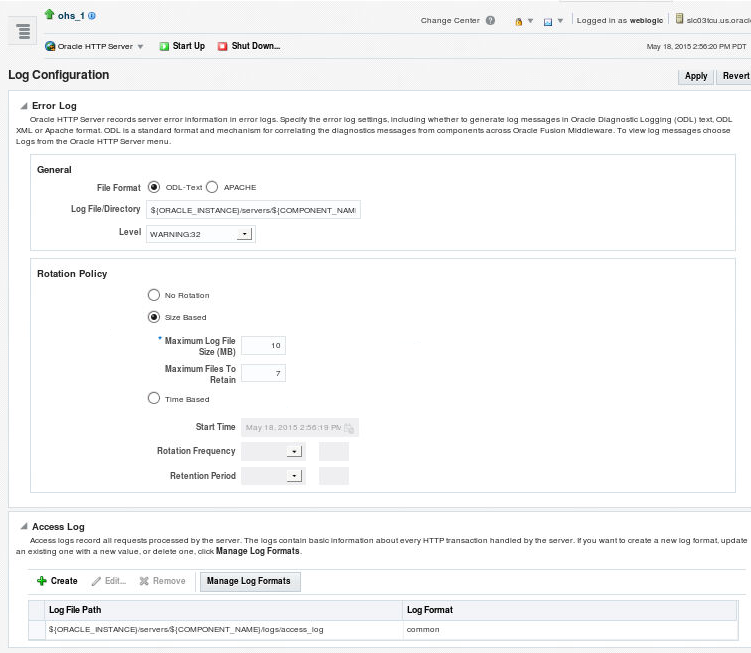Open the ohs_1 information icon
Screen dimensions: 751x653
coord(92,16)
